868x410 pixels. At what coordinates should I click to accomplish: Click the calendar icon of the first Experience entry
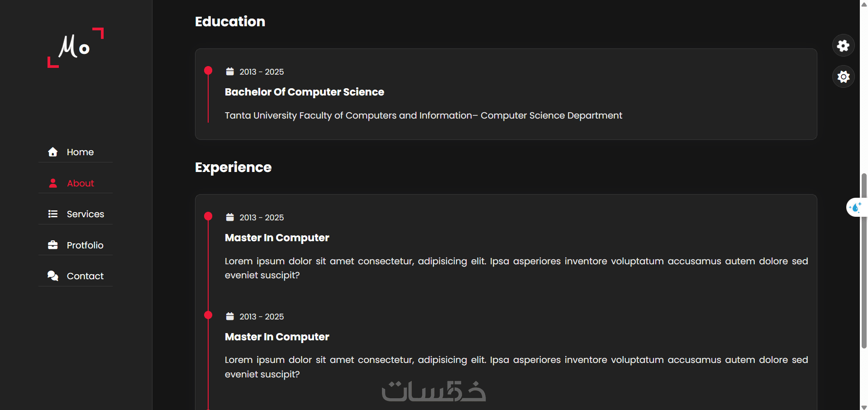[230, 217]
